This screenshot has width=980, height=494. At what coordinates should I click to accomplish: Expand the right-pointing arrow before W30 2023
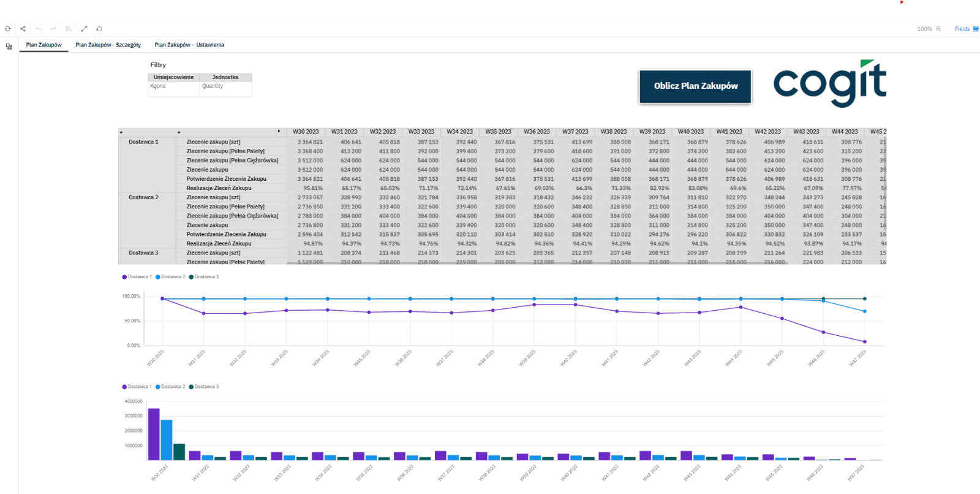(x=279, y=131)
